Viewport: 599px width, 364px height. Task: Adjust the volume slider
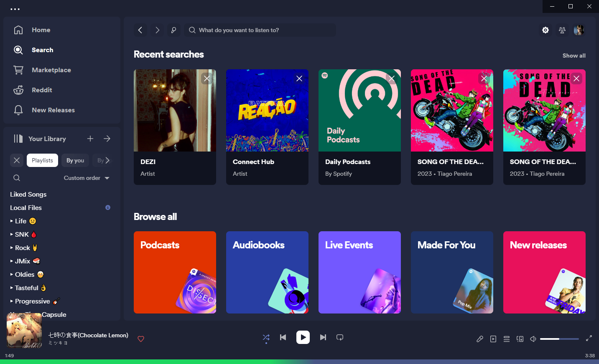coord(559,339)
